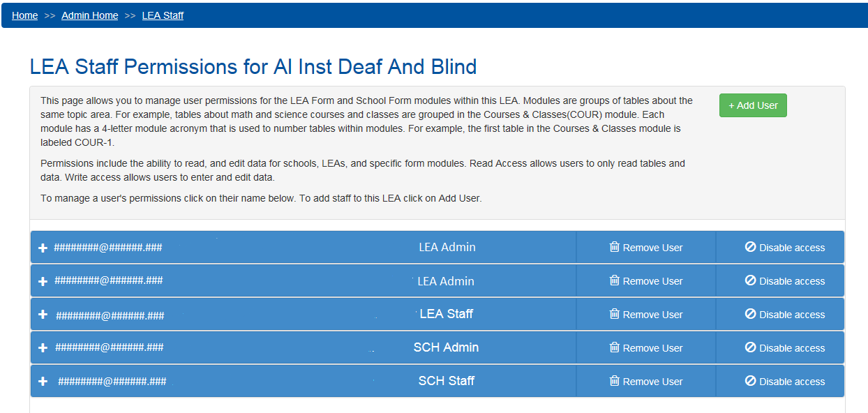
Task: Select the SCH Staff role label
Action: [447, 381]
